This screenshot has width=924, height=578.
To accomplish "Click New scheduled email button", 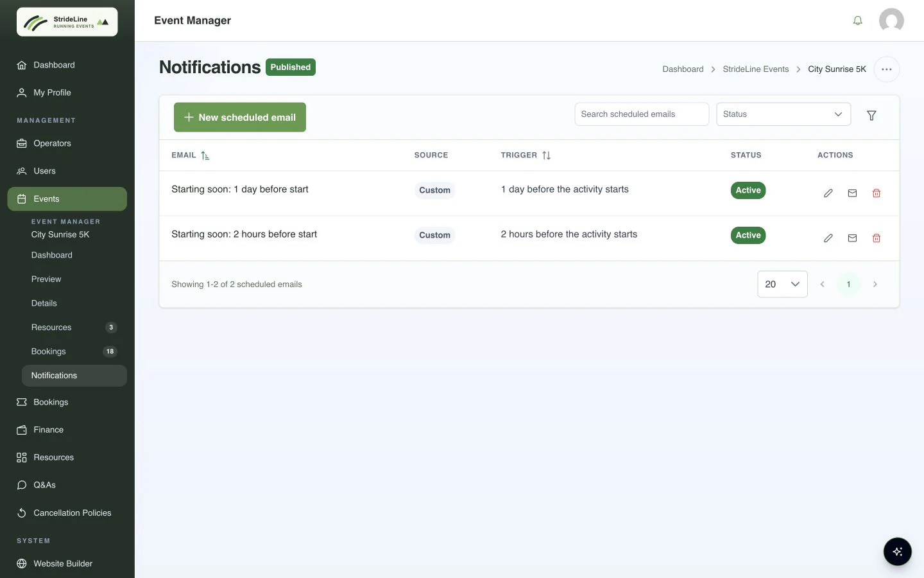I will [240, 118].
